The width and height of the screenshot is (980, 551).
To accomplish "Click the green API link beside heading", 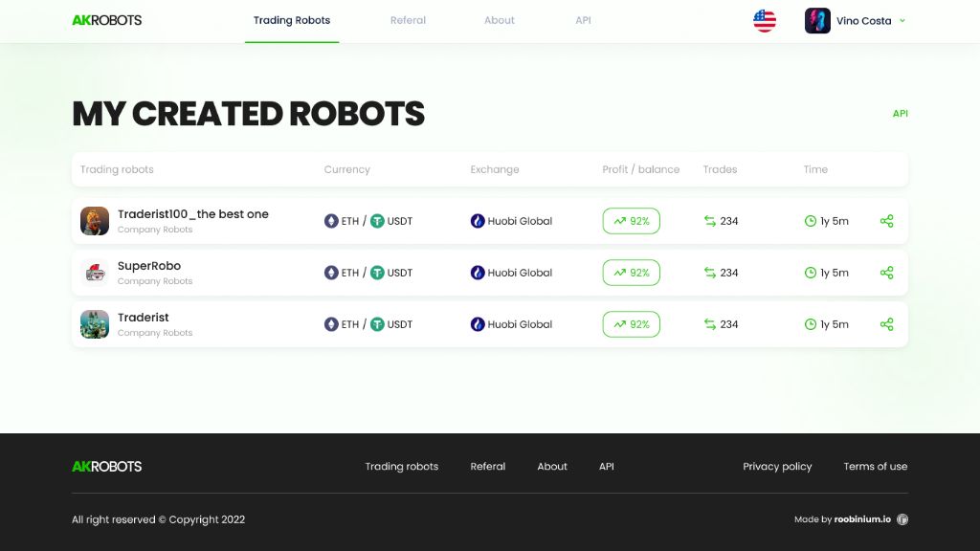I will pos(900,113).
